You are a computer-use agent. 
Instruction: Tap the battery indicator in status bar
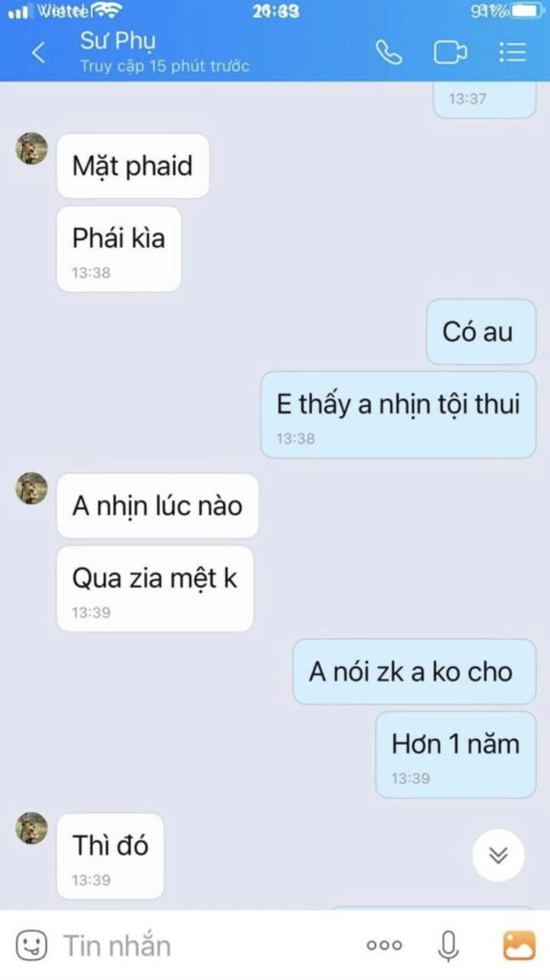pyautogui.click(x=526, y=11)
